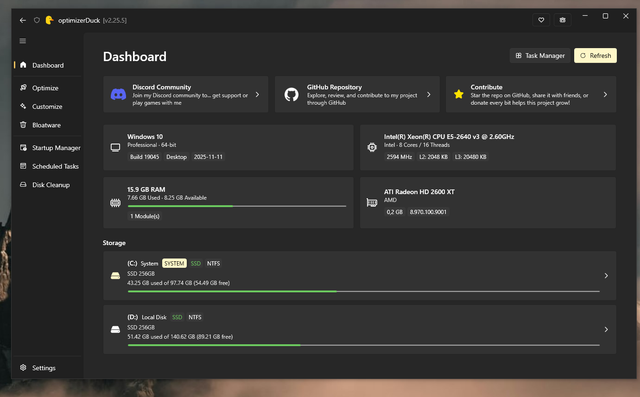Click the Radeon graphics card icon
This screenshot has width=640, height=397.
372,202
